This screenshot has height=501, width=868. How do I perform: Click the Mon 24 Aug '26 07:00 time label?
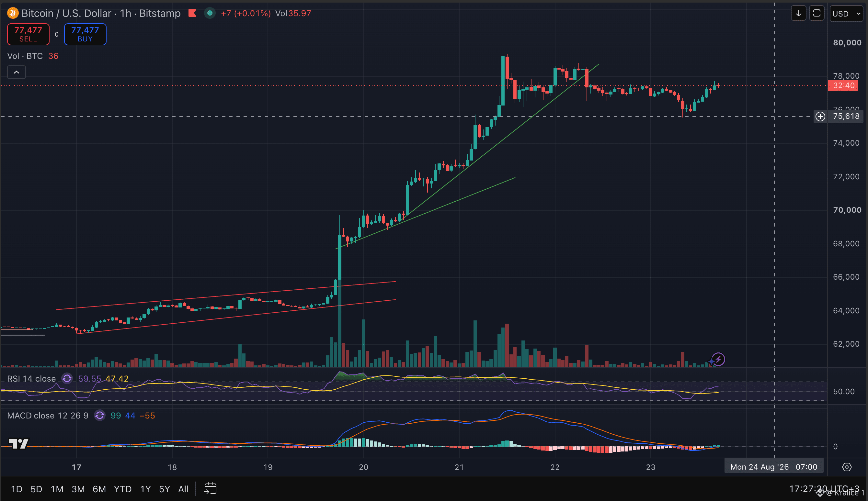point(773,467)
